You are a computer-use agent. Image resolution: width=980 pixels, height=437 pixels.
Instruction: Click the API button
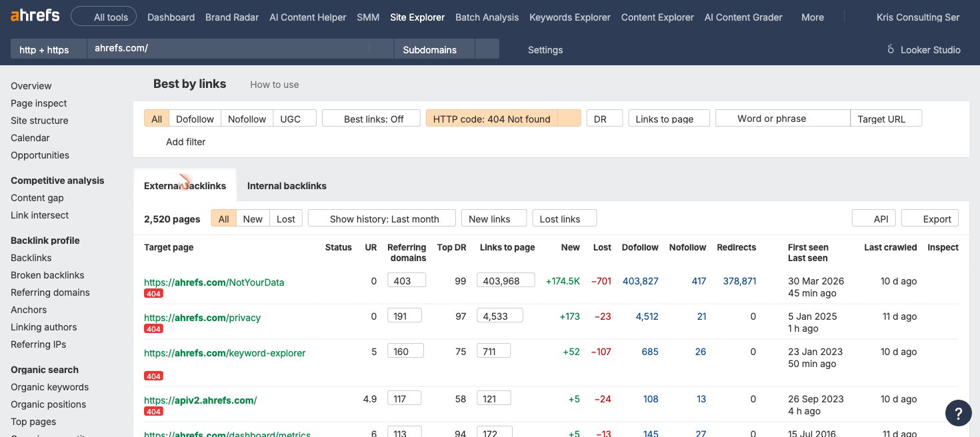point(874,218)
